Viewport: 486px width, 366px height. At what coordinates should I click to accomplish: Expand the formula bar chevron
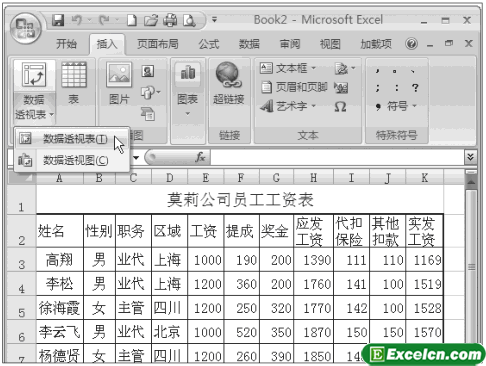470,157
